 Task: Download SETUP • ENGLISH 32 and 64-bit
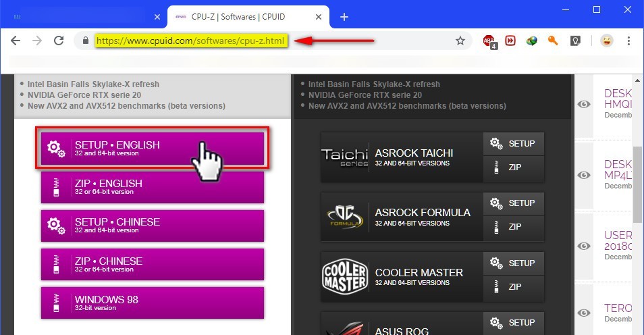(x=153, y=148)
